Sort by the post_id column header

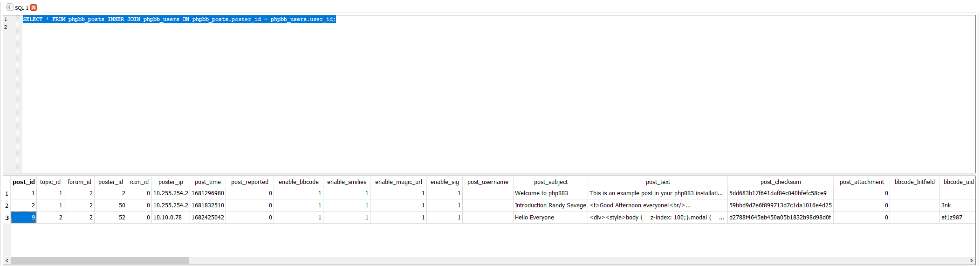click(x=23, y=182)
